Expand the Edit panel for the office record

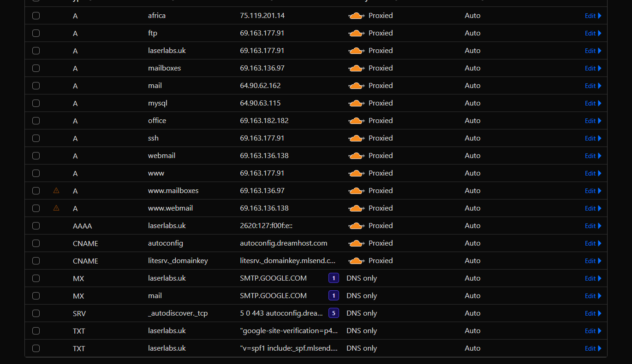coord(593,120)
